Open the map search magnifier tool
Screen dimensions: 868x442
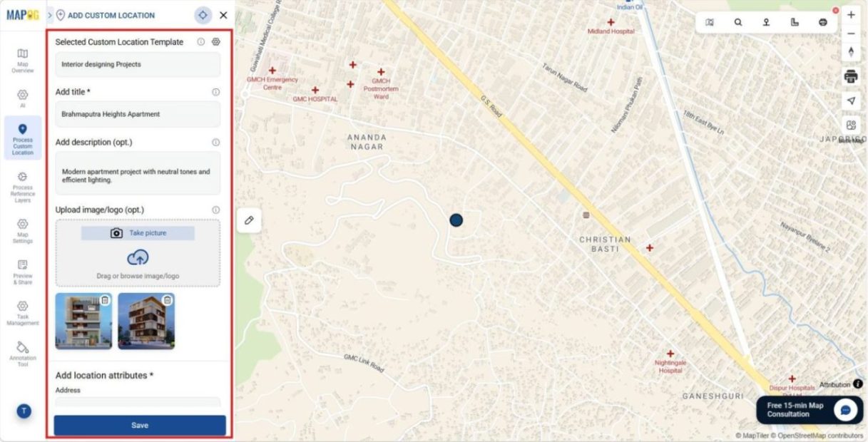coord(738,22)
